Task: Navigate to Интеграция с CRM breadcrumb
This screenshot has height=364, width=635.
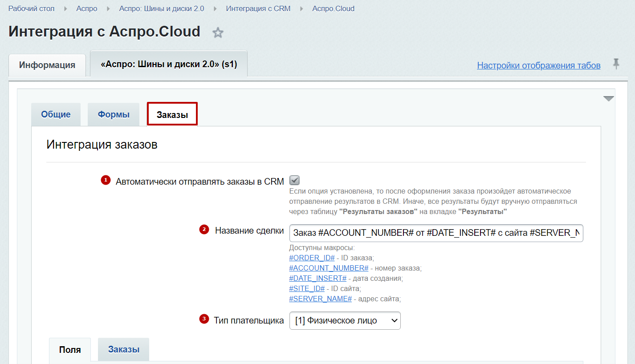Action: (258, 9)
